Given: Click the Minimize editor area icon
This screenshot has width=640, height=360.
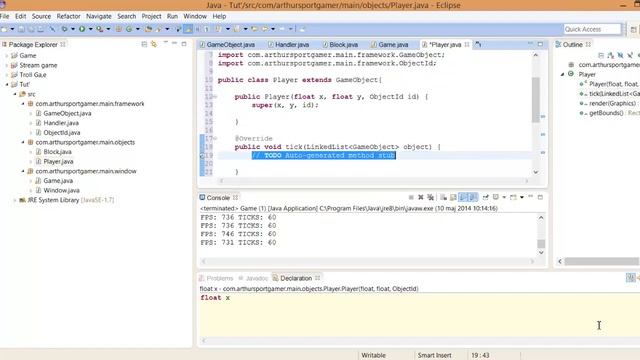Looking at the screenshot, I should click(x=530, y=43).
